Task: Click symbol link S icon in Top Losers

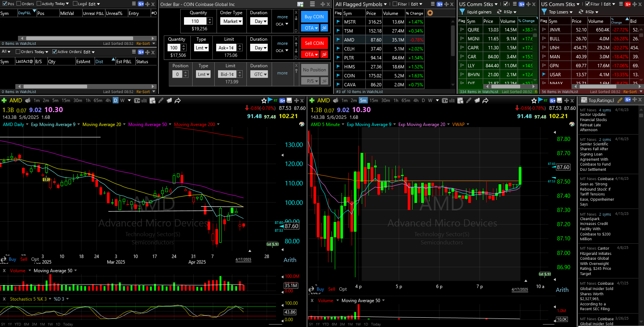Action: pyautogui.click(x=628, y=4)
